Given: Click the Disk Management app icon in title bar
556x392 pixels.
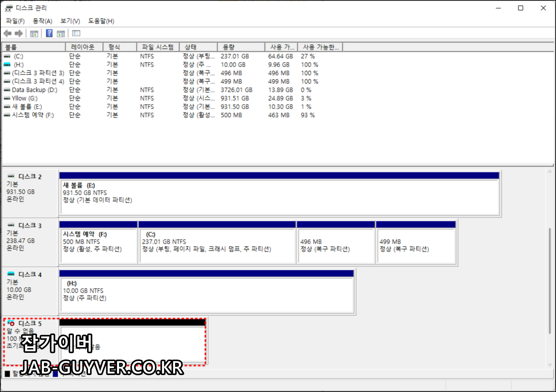Looking at the screenshot, I should (x=9, y=8).
